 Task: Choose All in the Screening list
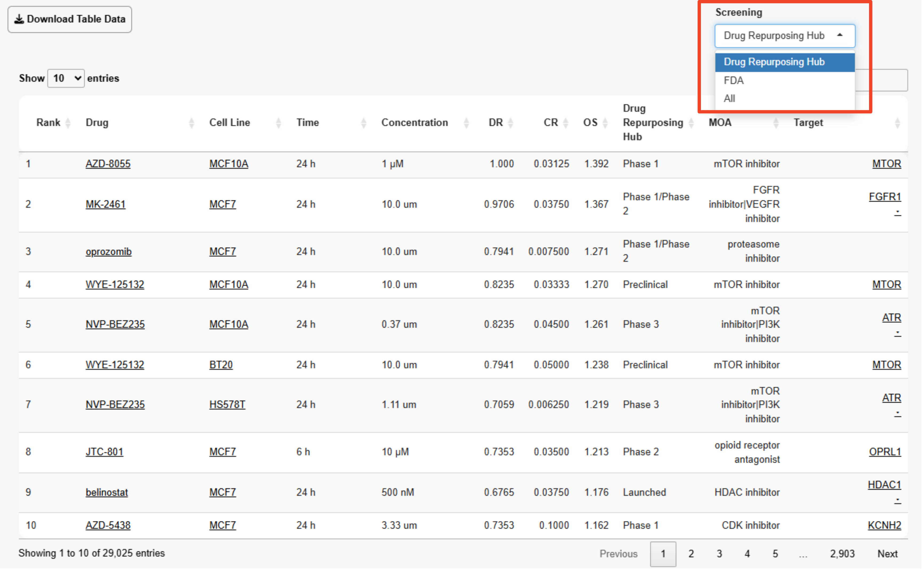coord(729,99)
